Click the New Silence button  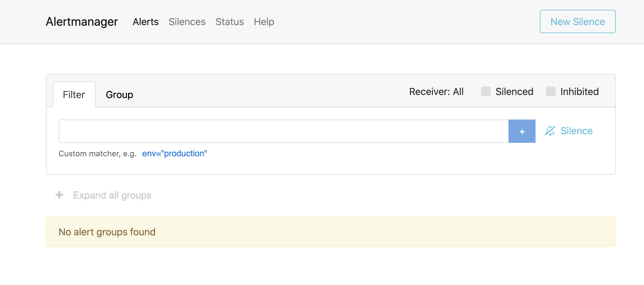coord(577,21)
